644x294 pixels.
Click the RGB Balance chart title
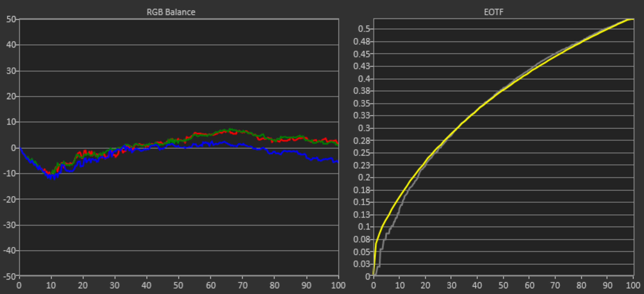(171, 12)
